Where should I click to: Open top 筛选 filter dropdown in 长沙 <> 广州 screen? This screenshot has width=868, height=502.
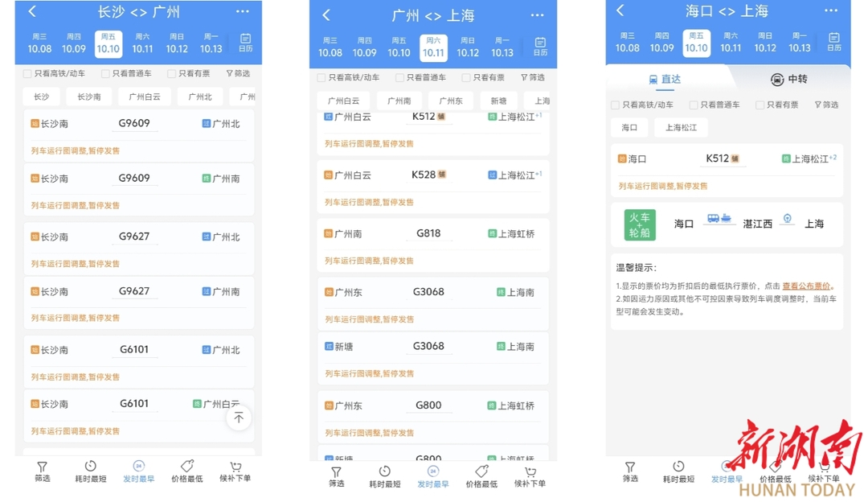coord(238,74)
